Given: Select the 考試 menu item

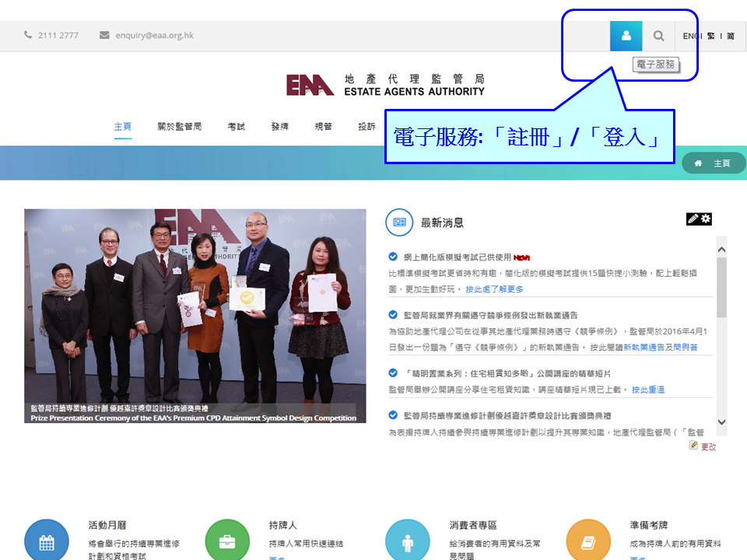Looking at the screenshot, I should point(237,127).
